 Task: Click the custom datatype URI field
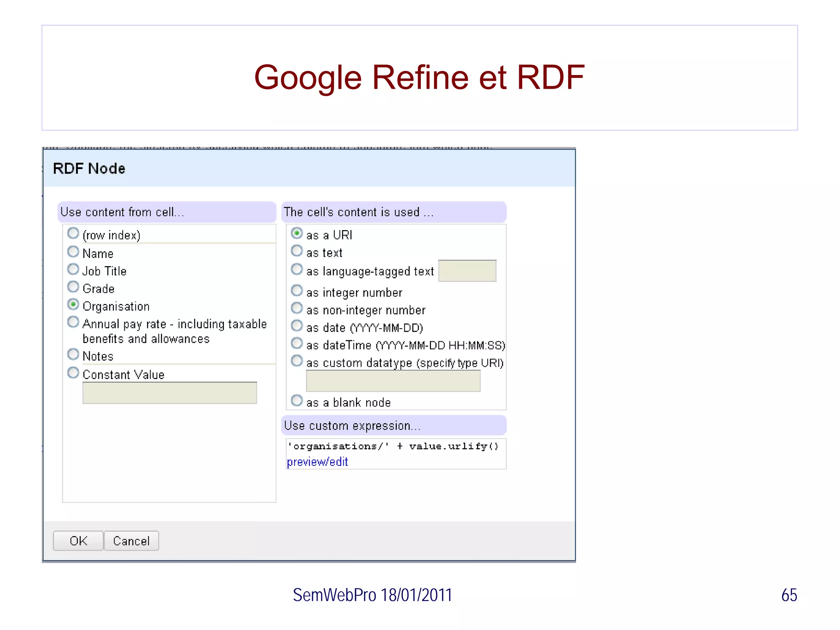tap(393, 381)
